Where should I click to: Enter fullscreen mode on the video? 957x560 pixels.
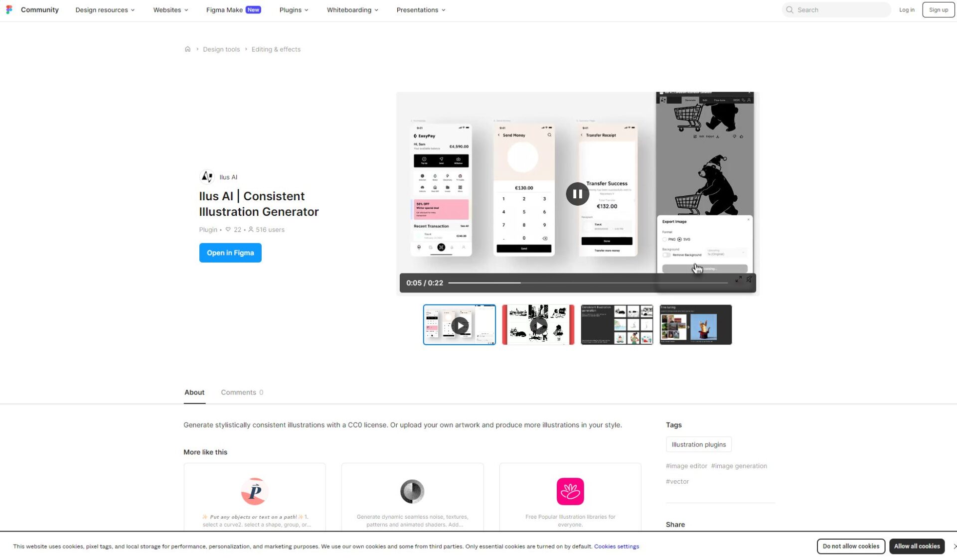[x=738, y=280]
